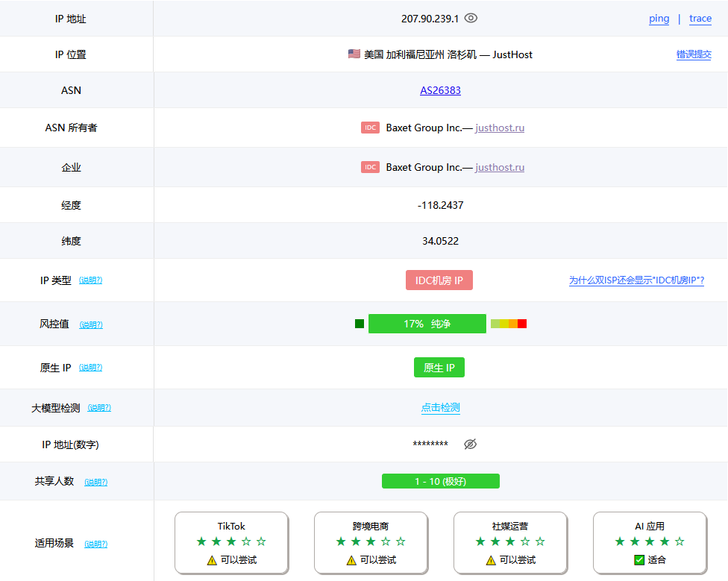Screen dimensions: 728x581
Task: Open the trace link
Action: click(x=700, y=19)
